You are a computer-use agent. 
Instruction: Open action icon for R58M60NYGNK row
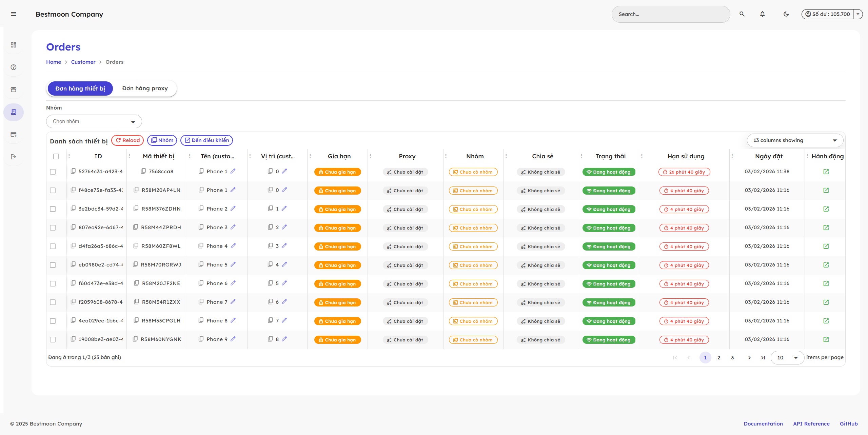826,339
